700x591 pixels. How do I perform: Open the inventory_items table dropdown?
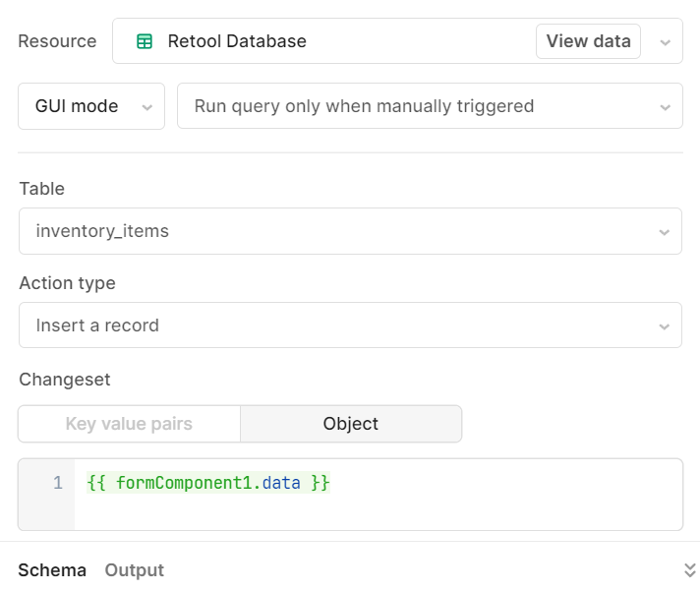(350, 231)
